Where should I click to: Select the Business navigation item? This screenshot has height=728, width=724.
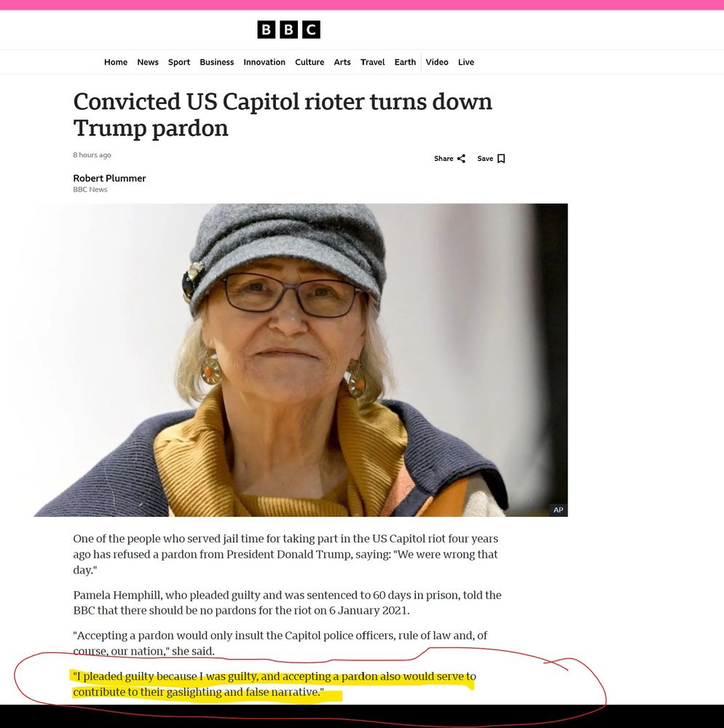217,62
